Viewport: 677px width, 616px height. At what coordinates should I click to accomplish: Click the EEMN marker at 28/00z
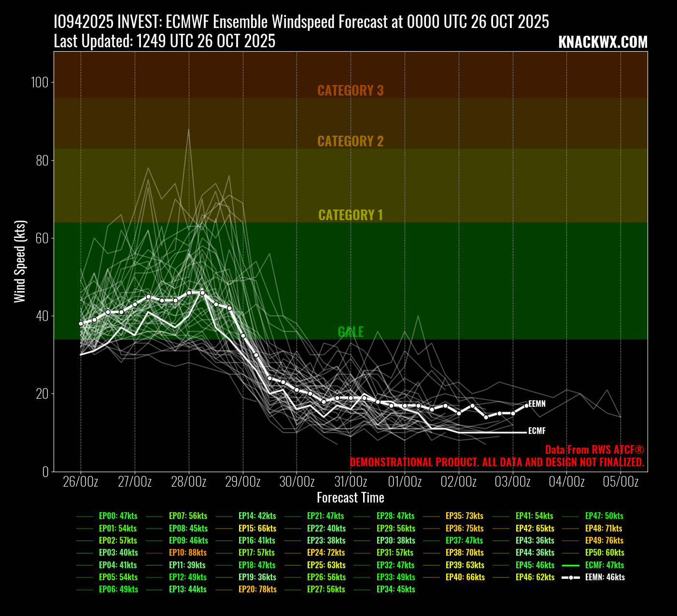click(189, 293)
